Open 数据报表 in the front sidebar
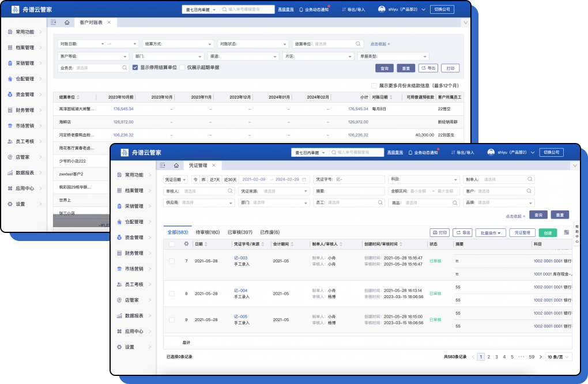This screenshot has height=384, width=588. [x=133, y=316]
